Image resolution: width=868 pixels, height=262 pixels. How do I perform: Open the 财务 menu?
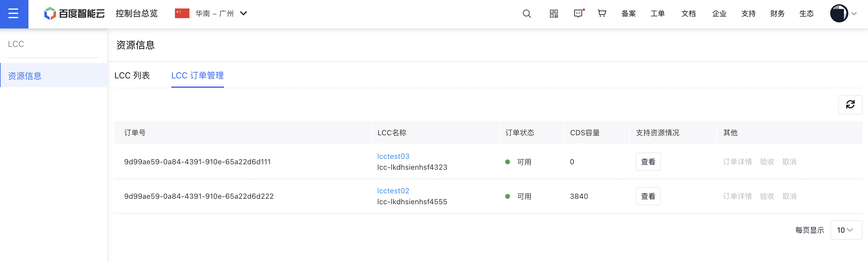click(x=778, y=14)
